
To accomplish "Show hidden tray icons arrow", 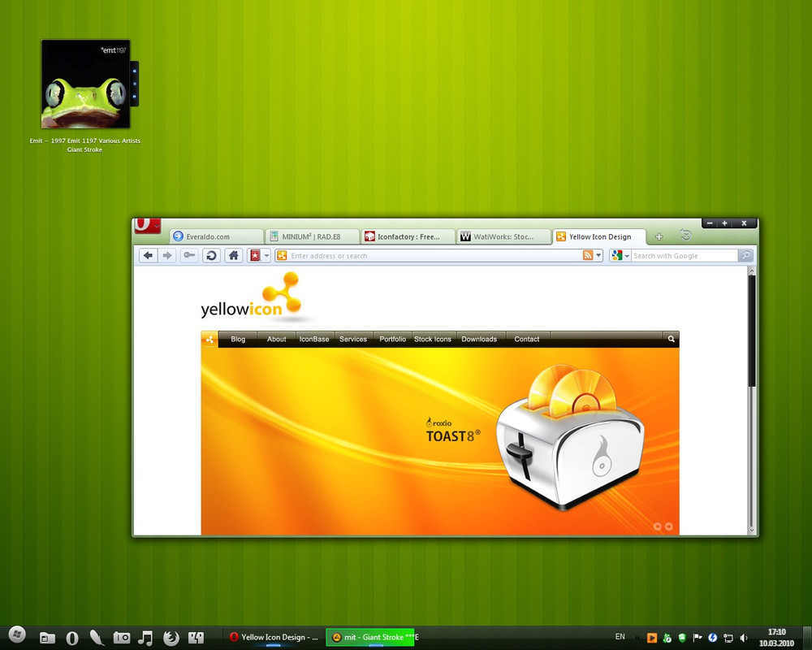I will (637, 638).
